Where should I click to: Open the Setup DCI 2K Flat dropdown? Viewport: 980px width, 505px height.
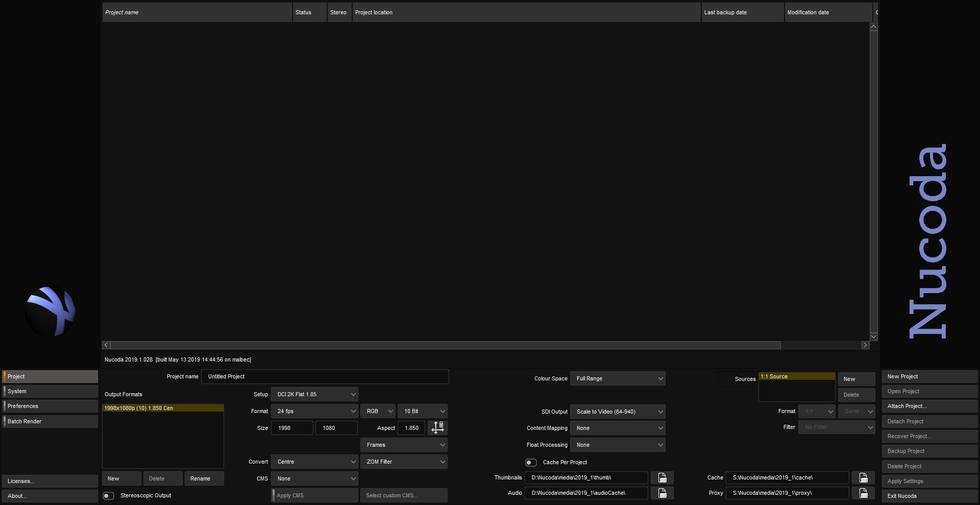(x=314, y=394)
